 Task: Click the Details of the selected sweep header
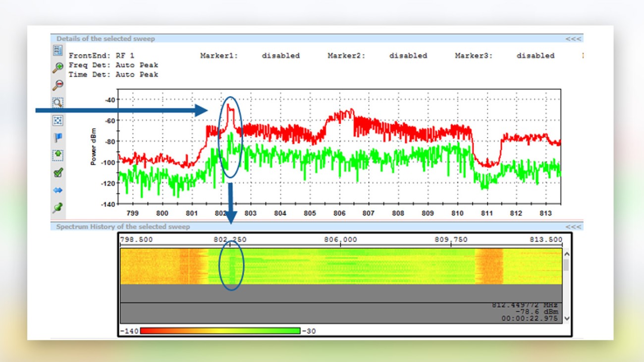[x=107, y=38]
